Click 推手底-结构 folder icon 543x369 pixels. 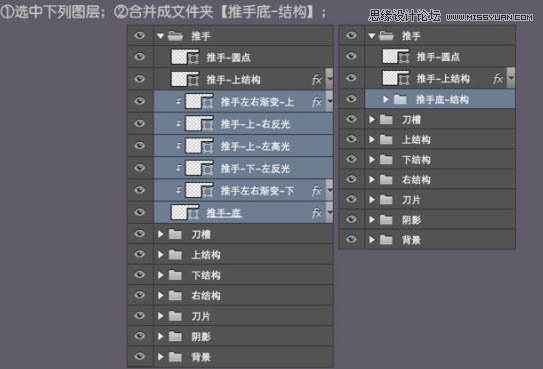pyautogui.click(x=400, y=100)
